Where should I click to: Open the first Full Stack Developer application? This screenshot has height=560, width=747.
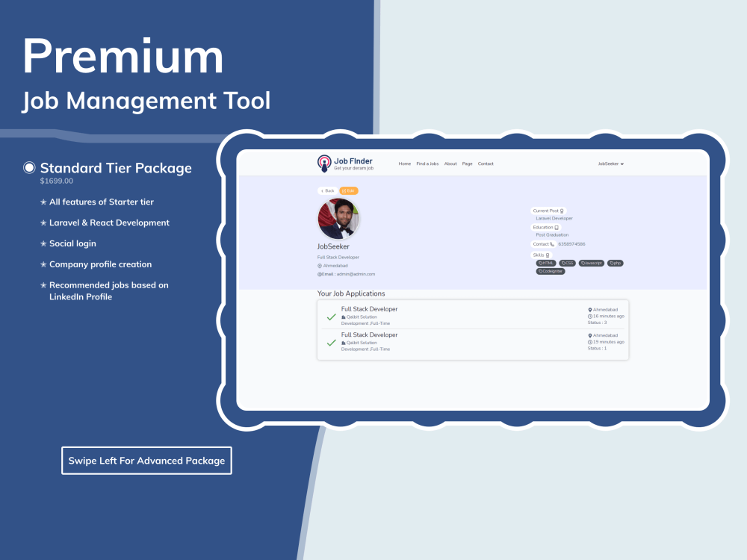point(369,309)
